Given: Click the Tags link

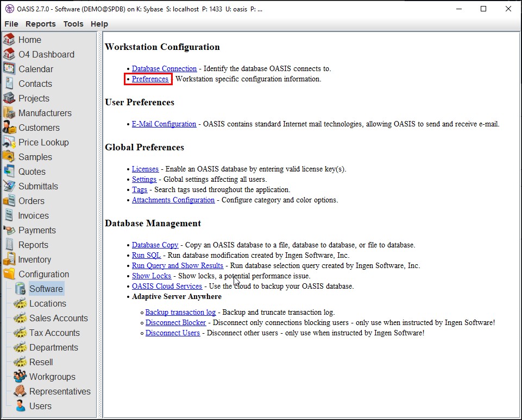Looking at the screenshot, I should point(140,189).
